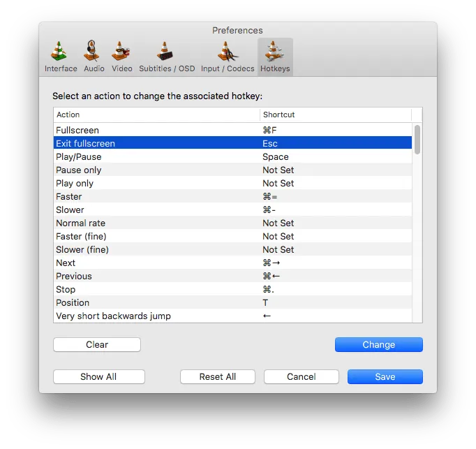This screenshot has width=476, height=449.
Task: Click Not Set shortcut for Normal rate
Action: (x=278, y=223)
